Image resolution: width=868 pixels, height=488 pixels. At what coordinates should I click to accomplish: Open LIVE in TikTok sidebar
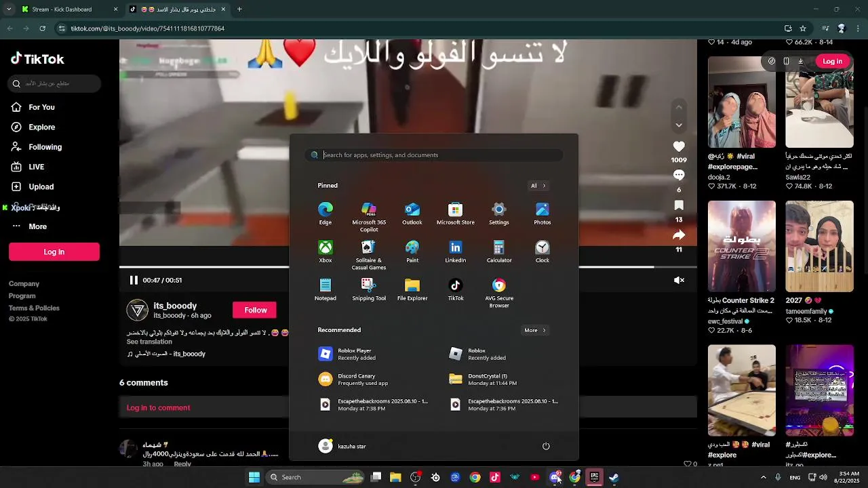(x=36, y=167)
